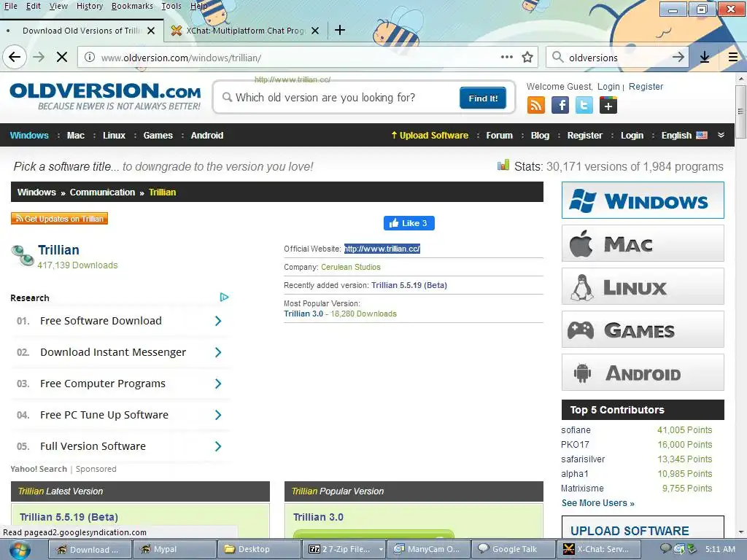Image resolution: width=747 pixels, height=560 pixels.
Task: Focus the browser URL address field
Action: tap(295, 58)
